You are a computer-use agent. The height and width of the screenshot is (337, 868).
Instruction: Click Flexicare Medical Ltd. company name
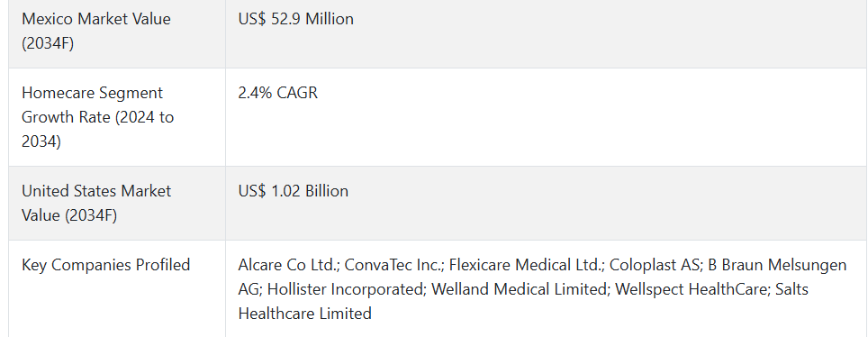click(x=526, y=265)
